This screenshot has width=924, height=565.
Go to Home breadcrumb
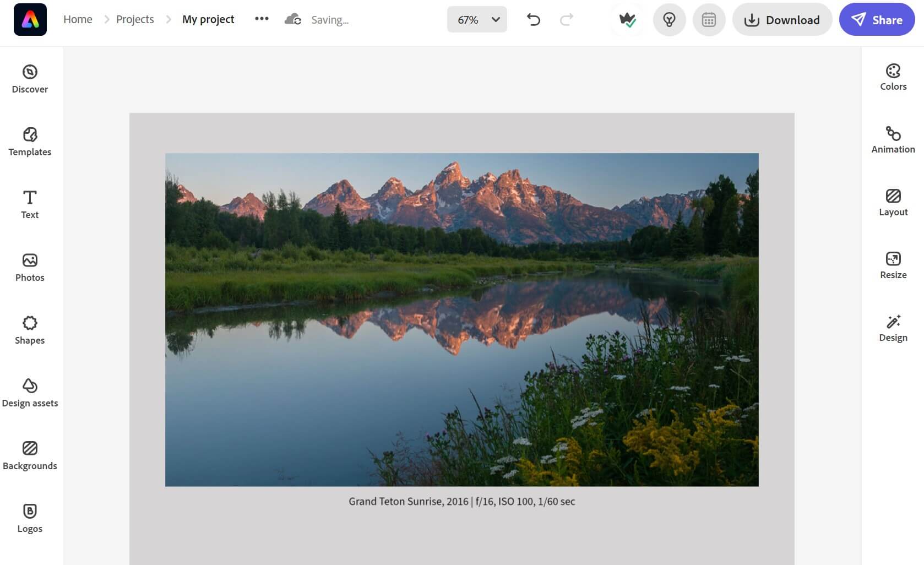tap(78, 19)
